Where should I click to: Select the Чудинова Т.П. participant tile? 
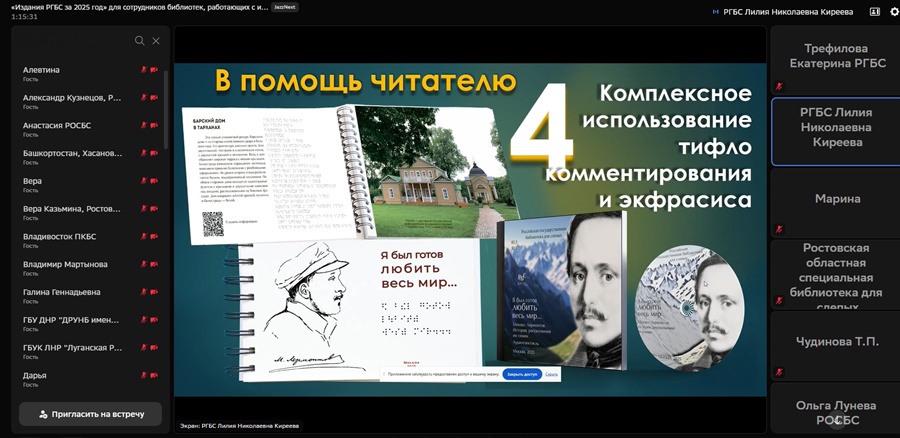(x=834, y=343)
